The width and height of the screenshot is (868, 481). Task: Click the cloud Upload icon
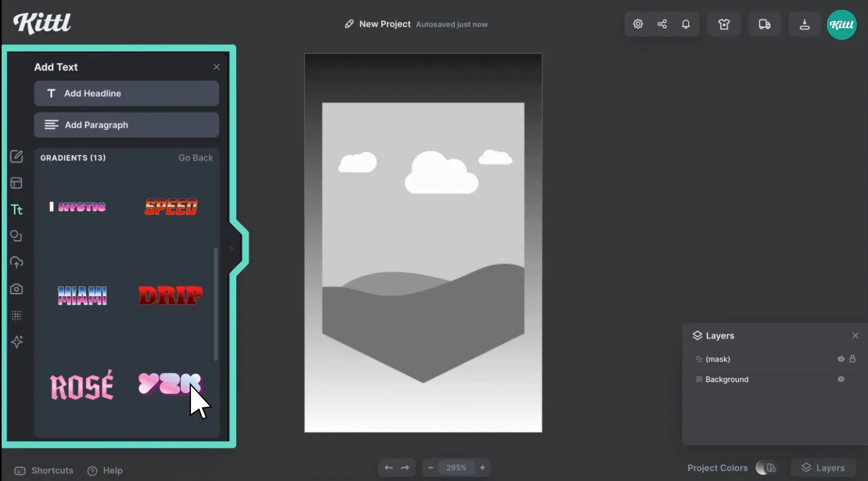tap(17, 262)
